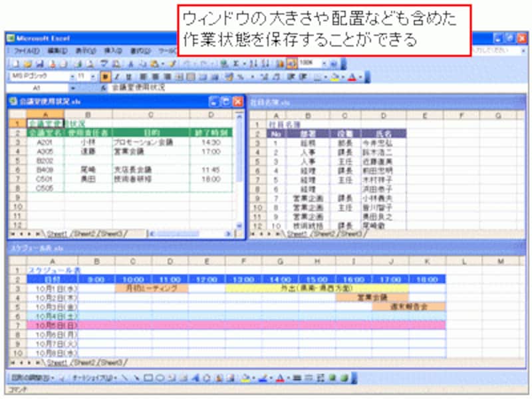The image size is (532, 399).
Task: Select the Format Painter brush icon
Action: coord(172,63)
